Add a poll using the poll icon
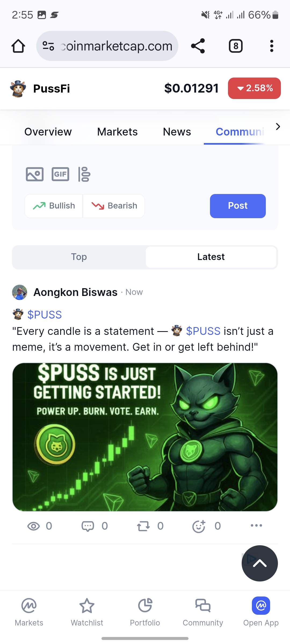 [x=84, y=174]
